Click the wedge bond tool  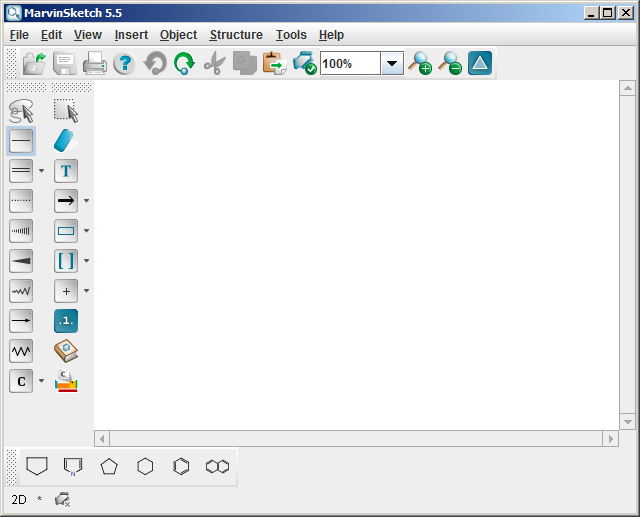point(21,261)
